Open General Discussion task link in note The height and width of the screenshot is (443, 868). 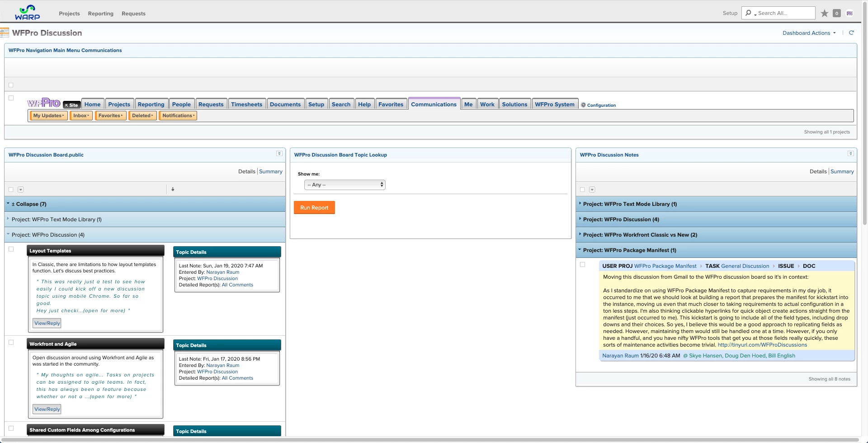tap(745, 266)
